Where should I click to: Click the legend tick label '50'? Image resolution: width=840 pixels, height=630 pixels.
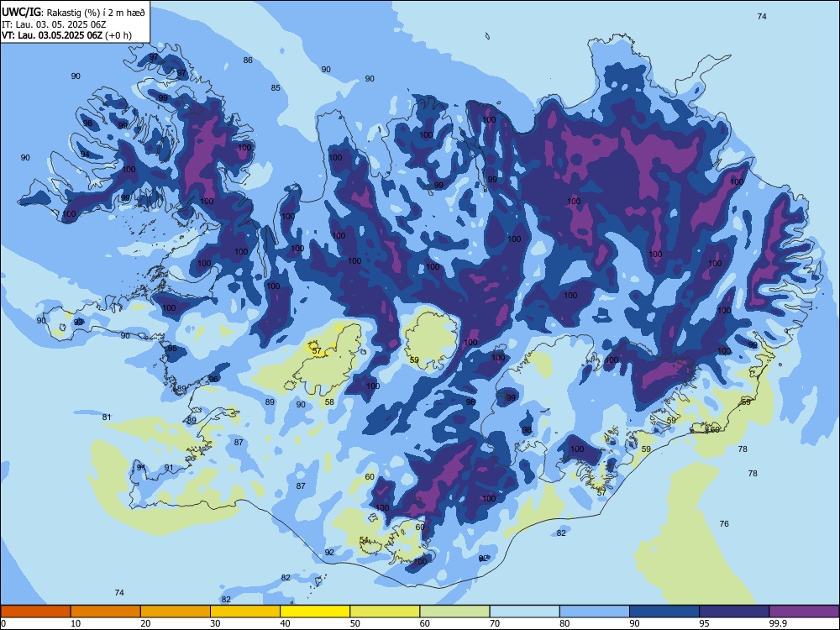point(355,623)
